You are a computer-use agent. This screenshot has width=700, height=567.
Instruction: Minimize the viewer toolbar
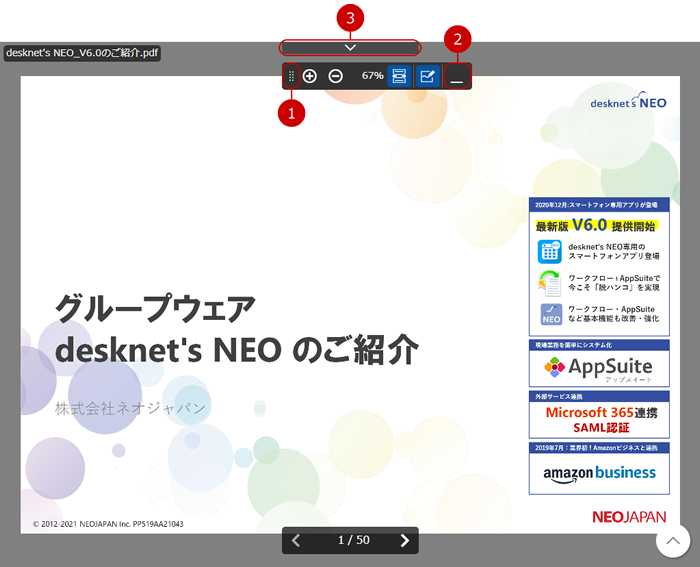pos(457,77)
